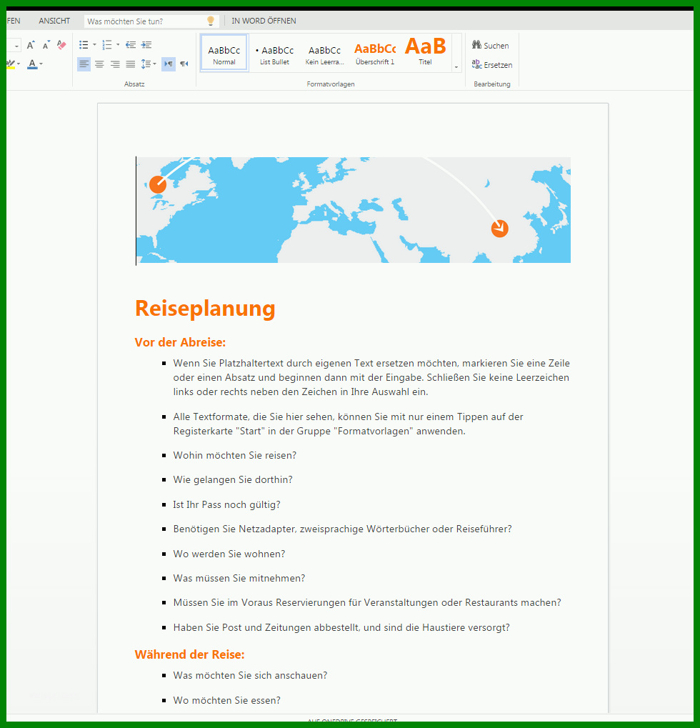The image size is (700, 728).
Task: Toggle left-to-right text direction
Action: point(169,64)
